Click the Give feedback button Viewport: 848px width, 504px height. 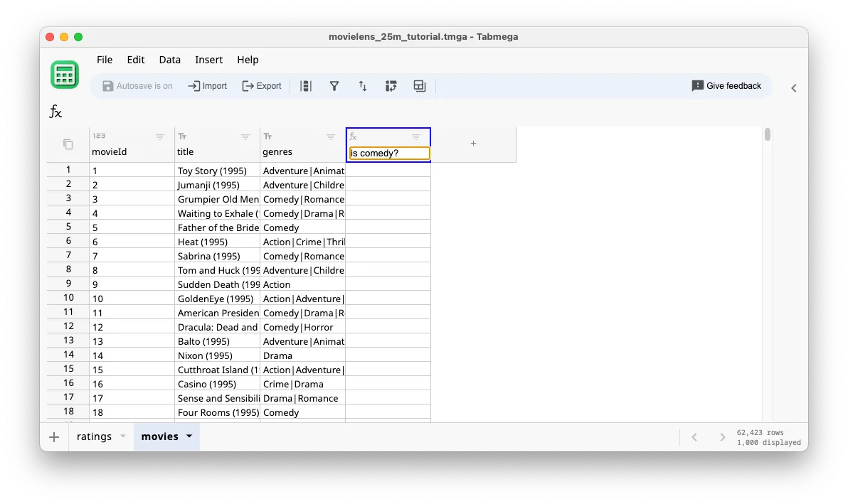point(726,85)
